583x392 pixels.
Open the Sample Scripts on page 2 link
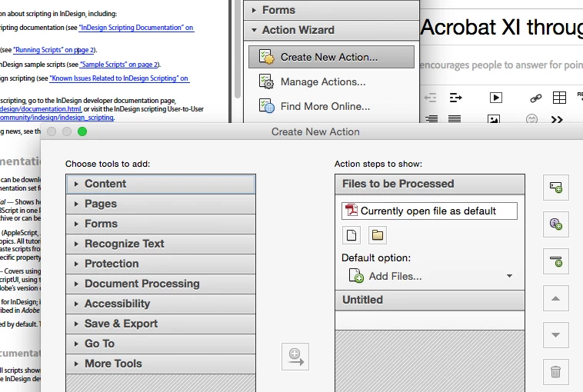(x=119, y=65)
